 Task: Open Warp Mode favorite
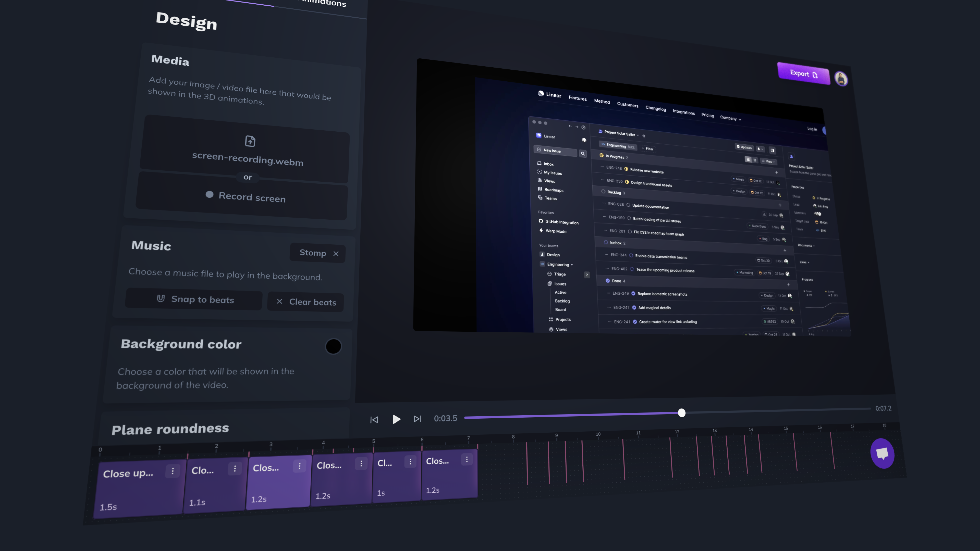coord(552,231)
